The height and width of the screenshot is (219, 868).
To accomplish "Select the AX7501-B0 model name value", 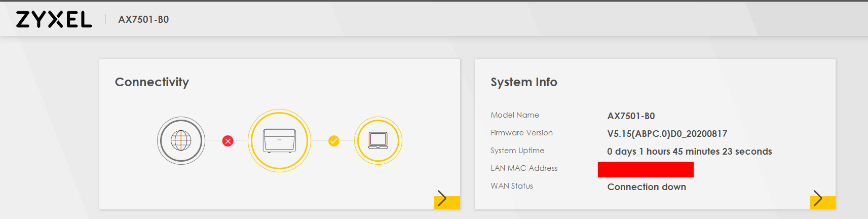I will (x=631, y=116).
